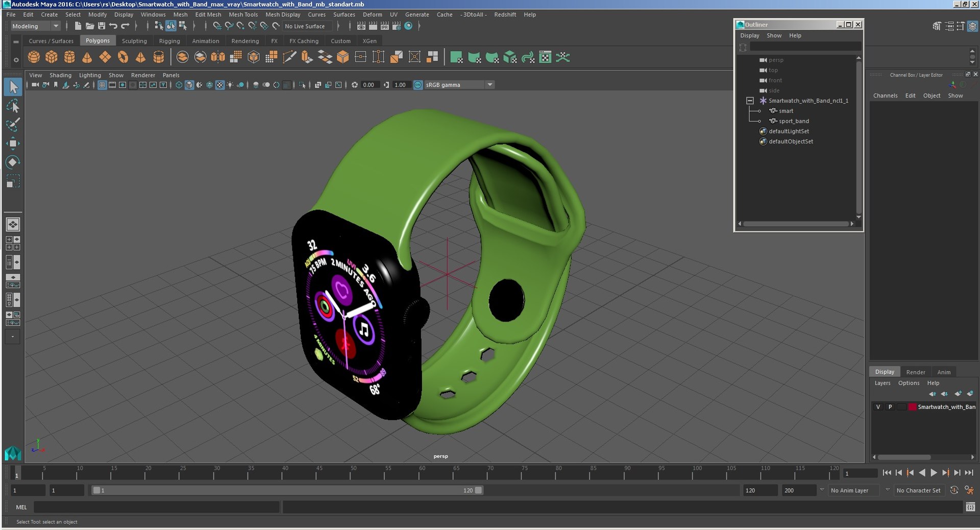Play animation forward
Image resolution: width=980 pixels, height=530 pixels.
[934, 473]
